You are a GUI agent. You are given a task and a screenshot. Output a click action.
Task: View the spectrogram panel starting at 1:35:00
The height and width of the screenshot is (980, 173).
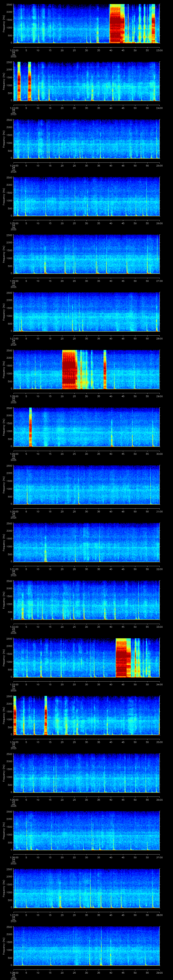pyautogui.click(x=86, y=773)
